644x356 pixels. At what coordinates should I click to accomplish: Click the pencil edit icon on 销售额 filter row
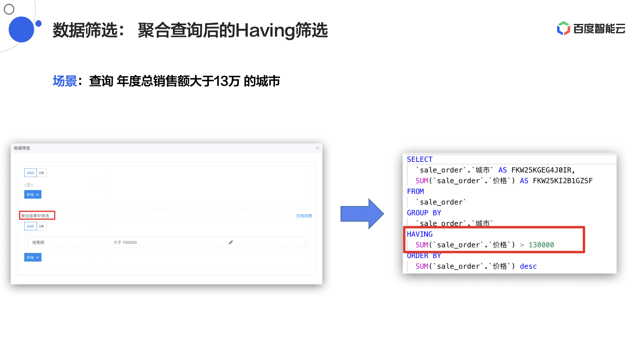pos(231,242)
